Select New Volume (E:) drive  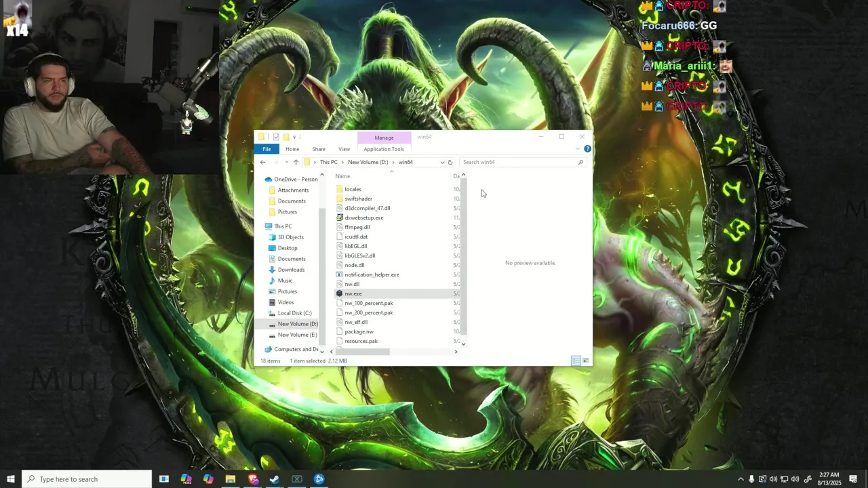point(293,335)
